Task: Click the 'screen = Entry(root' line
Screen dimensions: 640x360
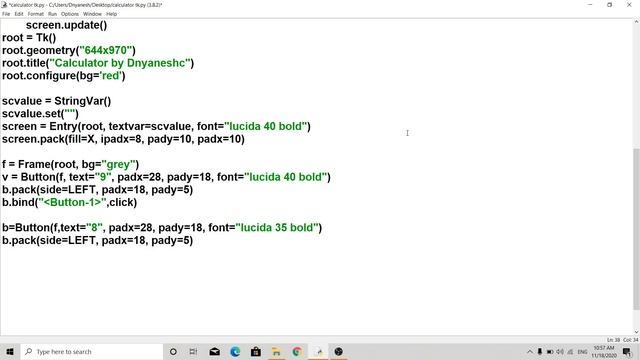Action: pyautogui.click(x=156, y=127)
